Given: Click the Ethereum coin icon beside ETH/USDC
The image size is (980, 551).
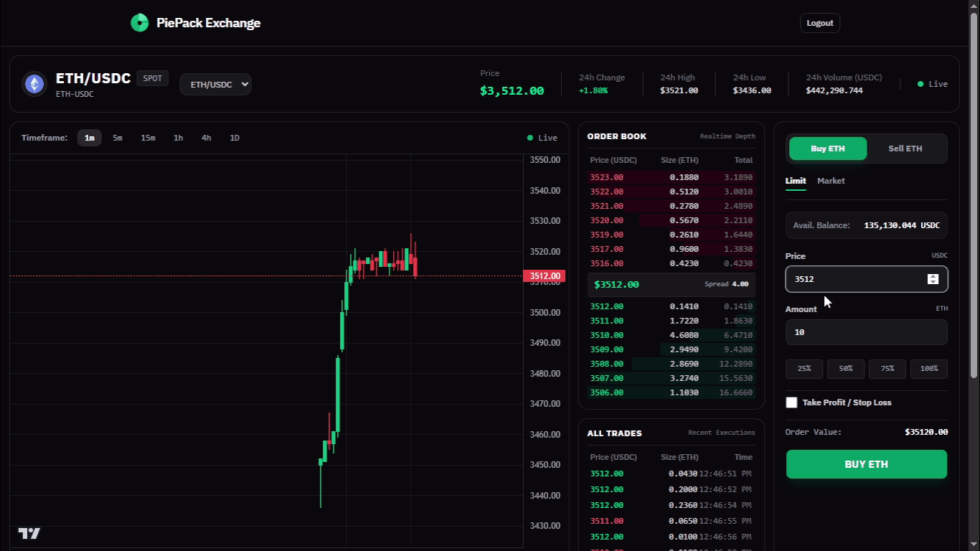Looking at the screenshot, I should (x=34, y=84).
